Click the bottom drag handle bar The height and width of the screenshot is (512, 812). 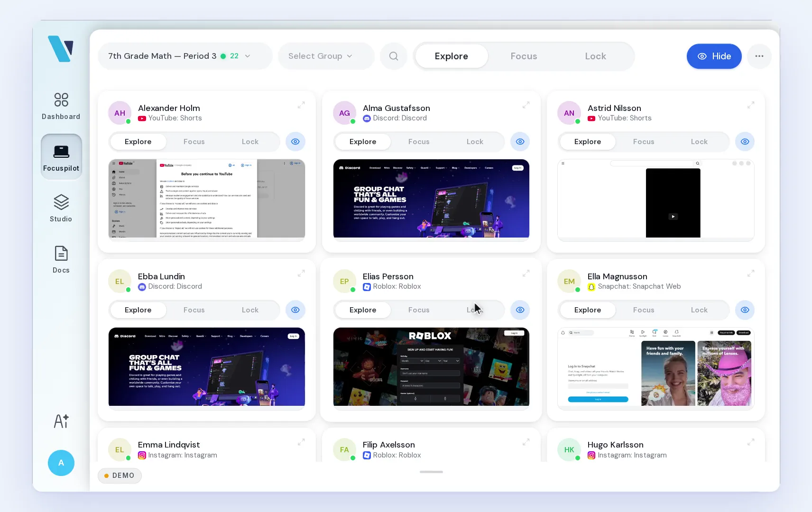coord(431,472)
